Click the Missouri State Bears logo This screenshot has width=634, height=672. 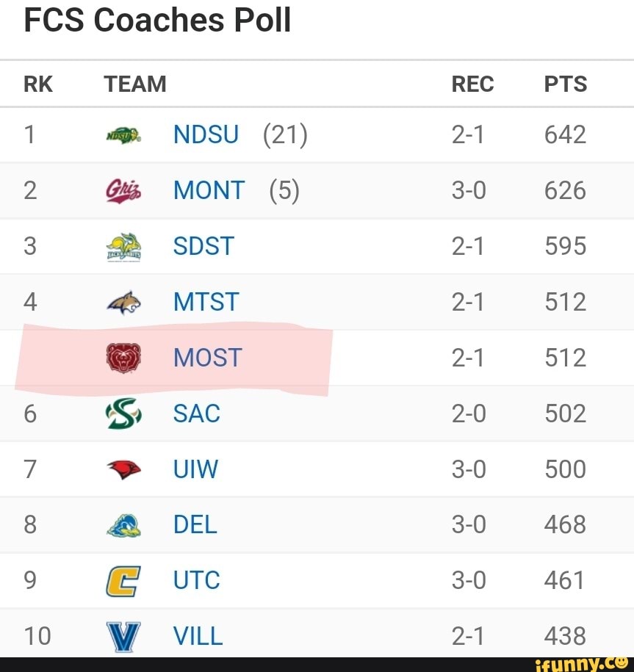123,358
